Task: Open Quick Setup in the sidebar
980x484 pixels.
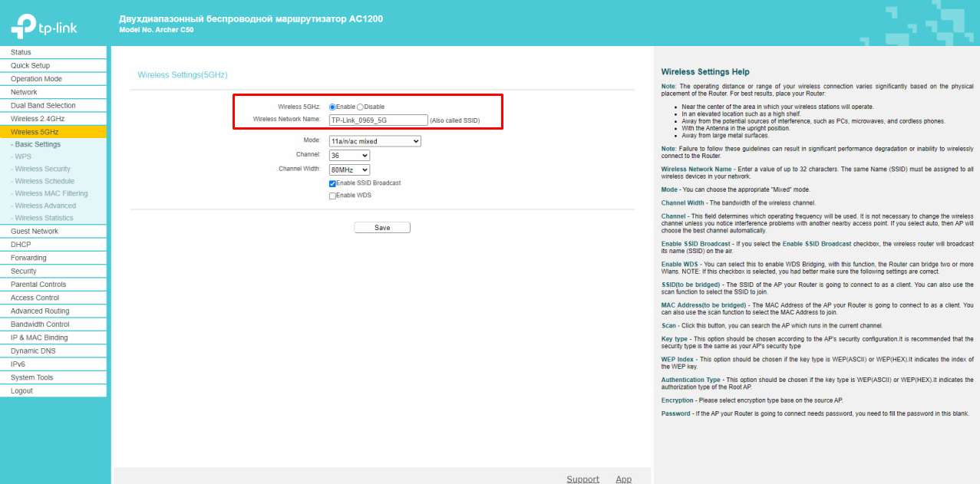Action: 31,66
